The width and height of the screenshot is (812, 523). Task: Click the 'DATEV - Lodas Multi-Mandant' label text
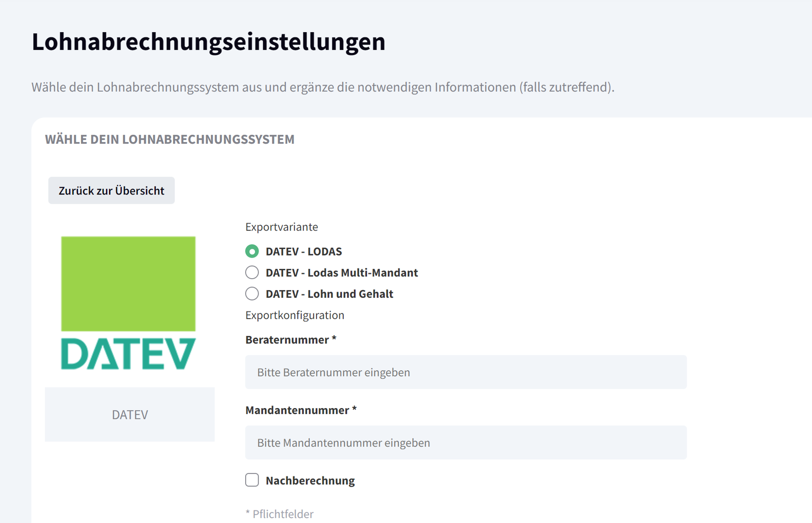click(x=341, y=272)
